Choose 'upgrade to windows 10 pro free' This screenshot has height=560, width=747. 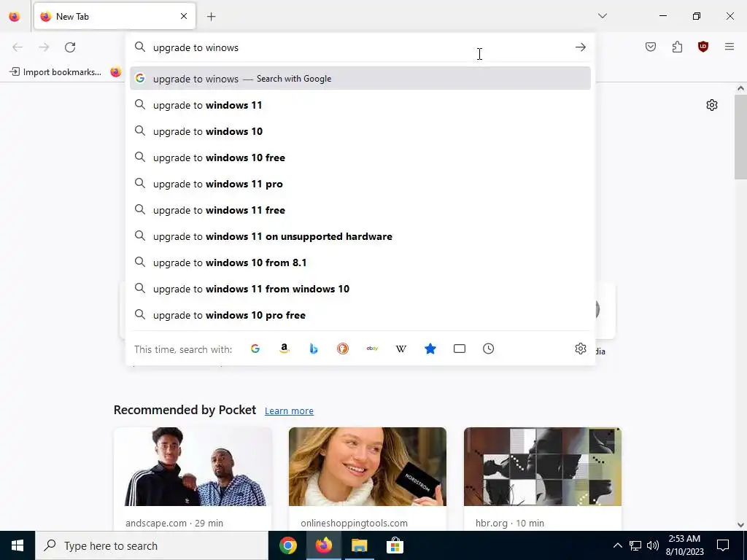click(x=360, y=315)
